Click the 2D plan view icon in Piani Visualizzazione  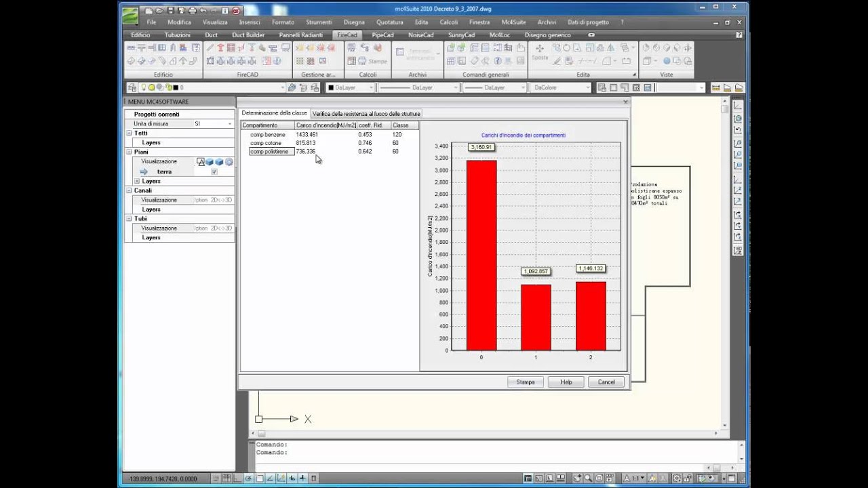coord(201,162)
